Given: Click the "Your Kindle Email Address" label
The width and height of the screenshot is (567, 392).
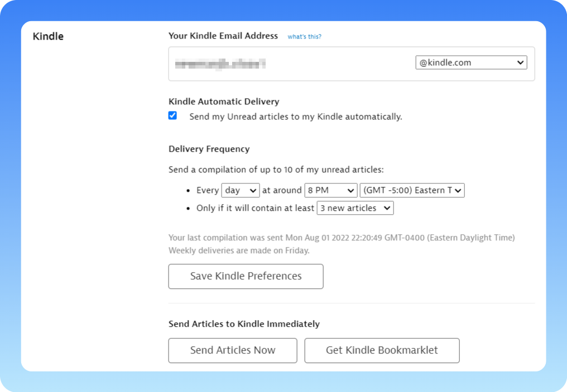Looking at the screenshot, I should click(x=223, y=36).
